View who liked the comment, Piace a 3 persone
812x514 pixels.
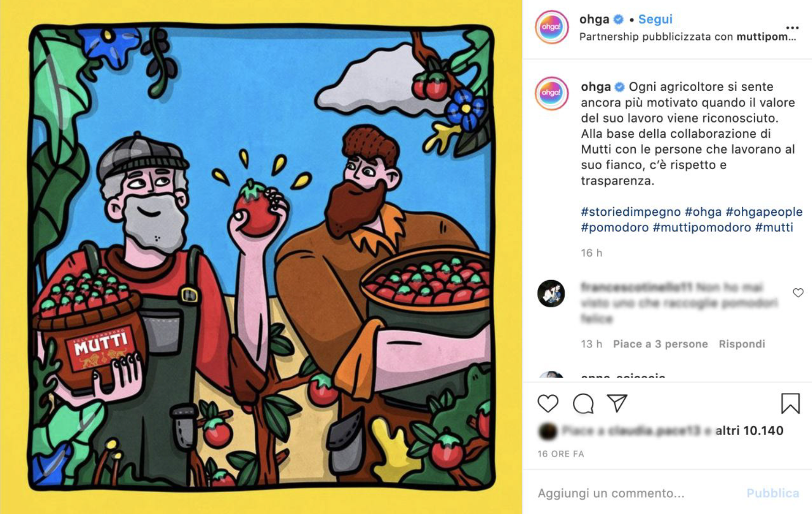pos(660,344)
